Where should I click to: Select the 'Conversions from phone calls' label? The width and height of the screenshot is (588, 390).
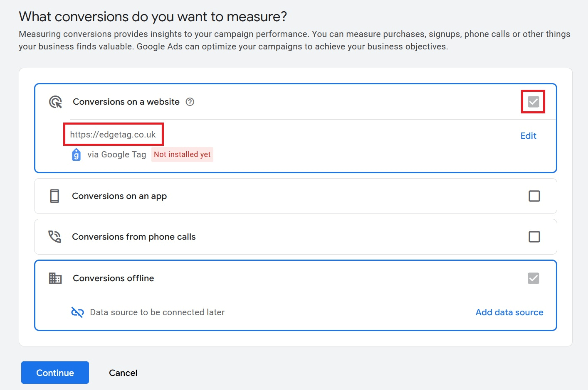[x=134, y=237]
